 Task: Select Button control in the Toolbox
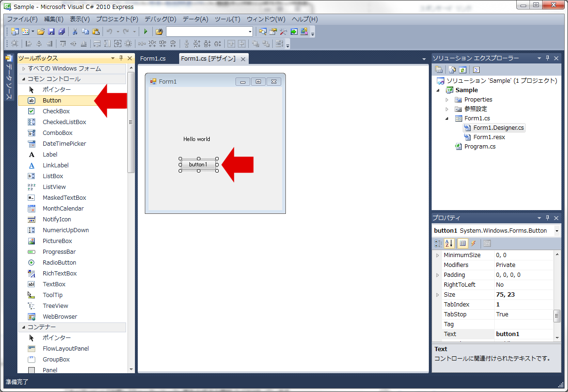pyautogui.click(x=72, y=100)
